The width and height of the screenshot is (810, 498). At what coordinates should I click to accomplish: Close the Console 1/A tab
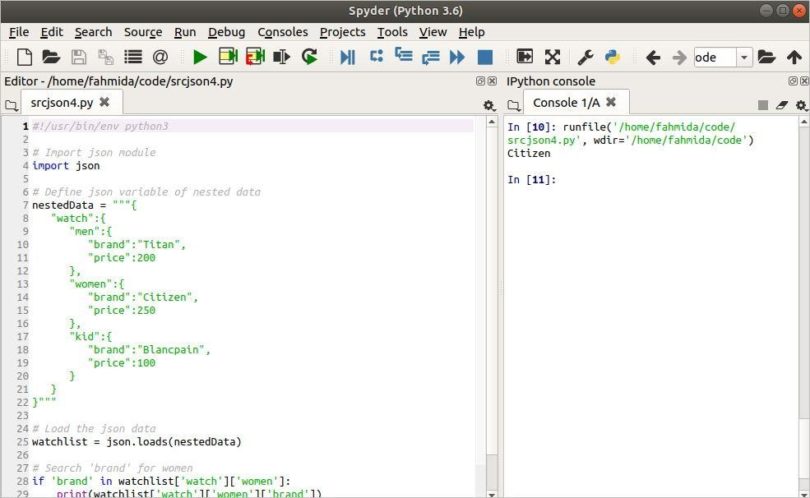(x=611, y=102)
